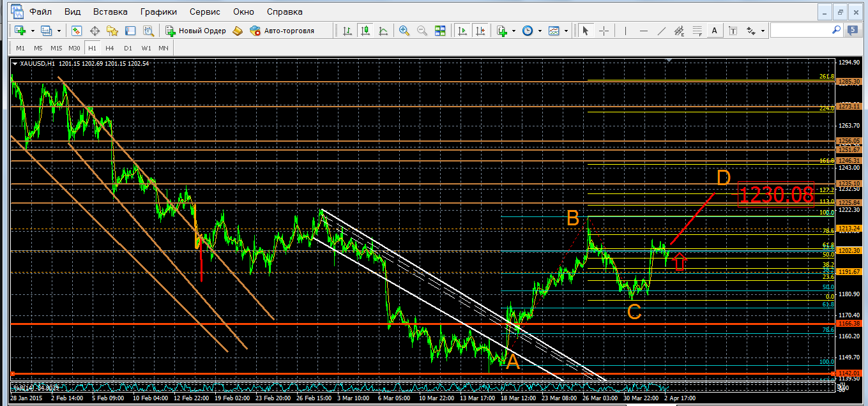Open the Market Watch window icon
Viewport: 868px width, 406px height.
(x=77, y=31)
